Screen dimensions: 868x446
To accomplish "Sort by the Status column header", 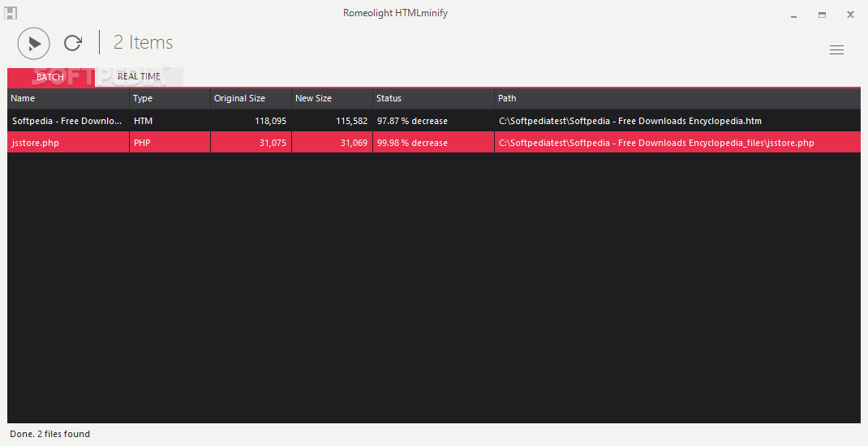I will (x=433, y=98).
